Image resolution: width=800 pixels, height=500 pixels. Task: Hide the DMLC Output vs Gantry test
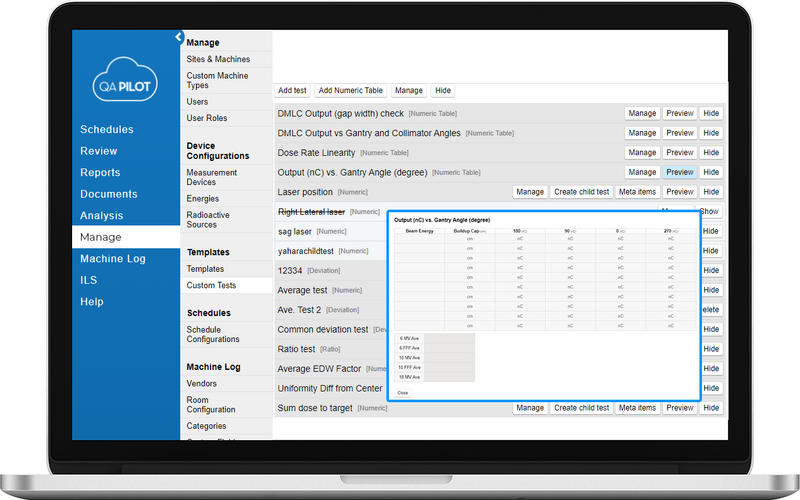[710, 133]
